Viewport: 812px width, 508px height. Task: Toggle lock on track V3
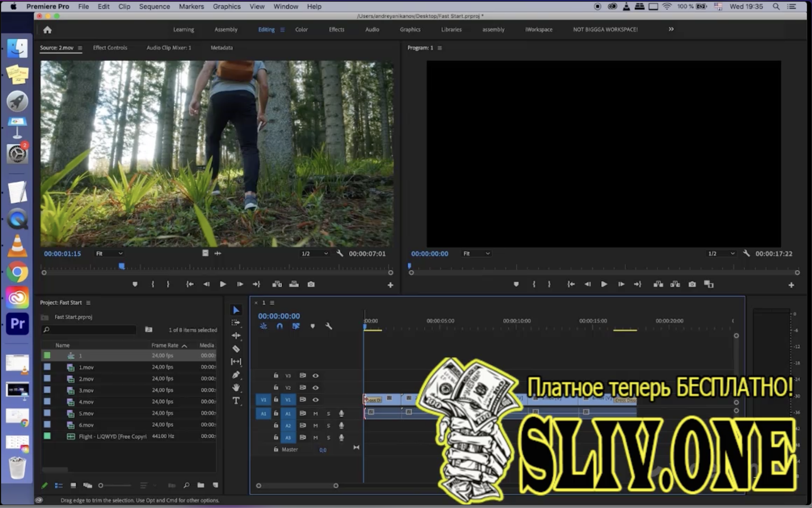coord(276,375)
